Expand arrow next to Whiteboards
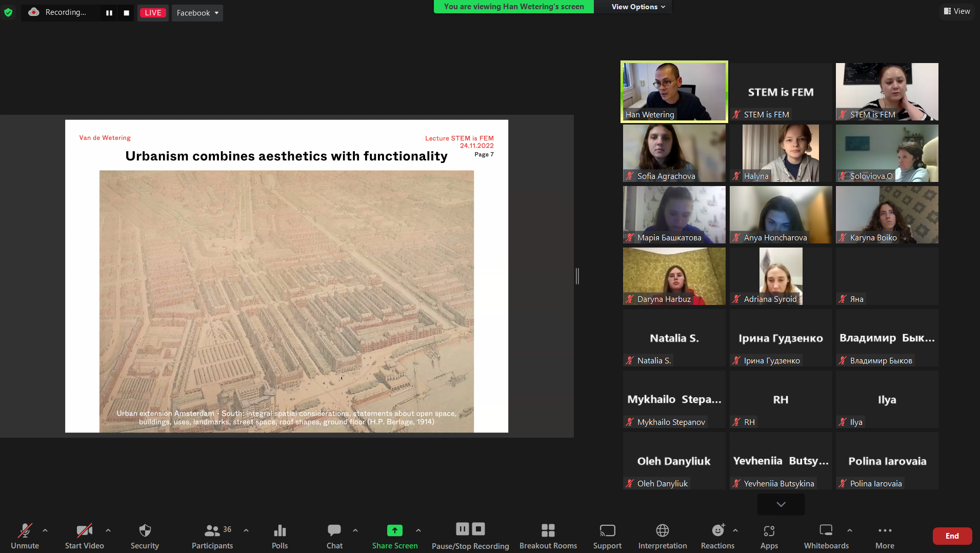 click(850, 530)
